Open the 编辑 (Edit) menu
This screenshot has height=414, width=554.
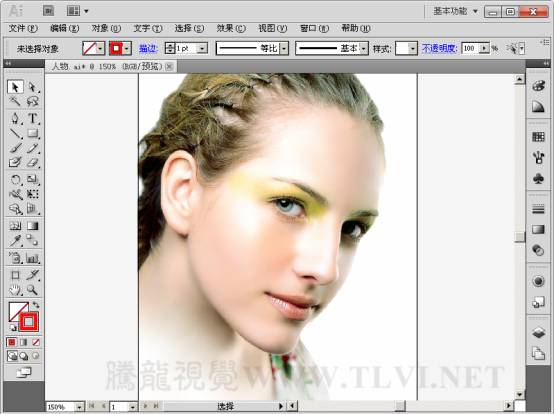[64, 28]
